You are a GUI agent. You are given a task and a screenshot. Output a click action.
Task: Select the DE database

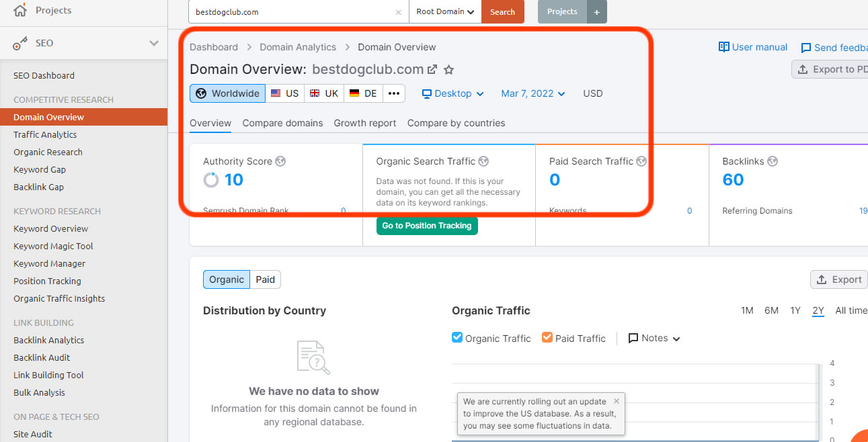(x=363, y=93)
